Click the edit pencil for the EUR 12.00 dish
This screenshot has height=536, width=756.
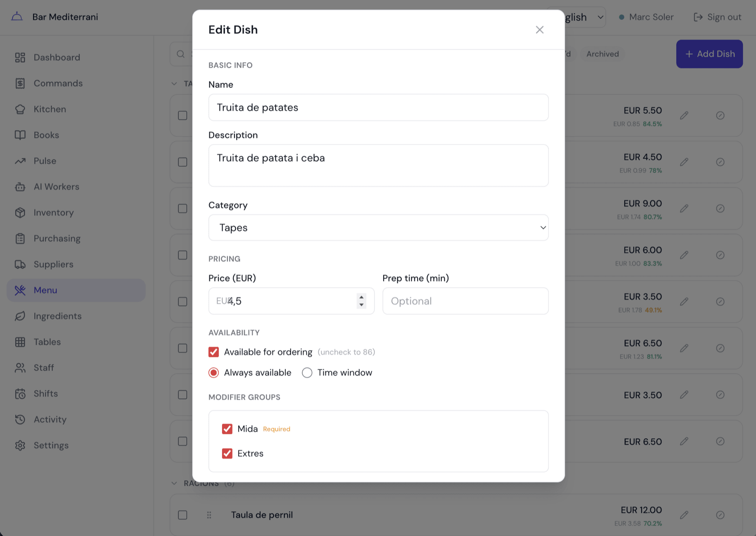[684, 515]
